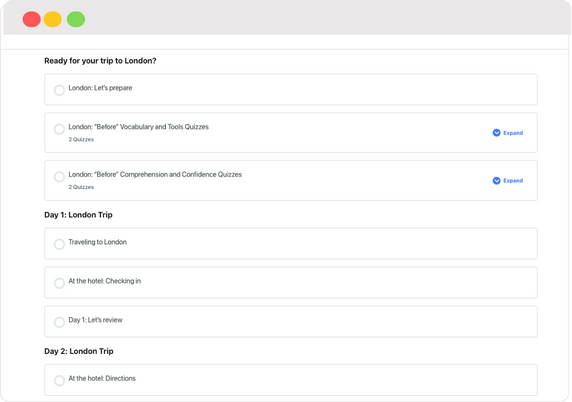
Task: Open the London: Let's prepare lesson
Action: point(100,88)
